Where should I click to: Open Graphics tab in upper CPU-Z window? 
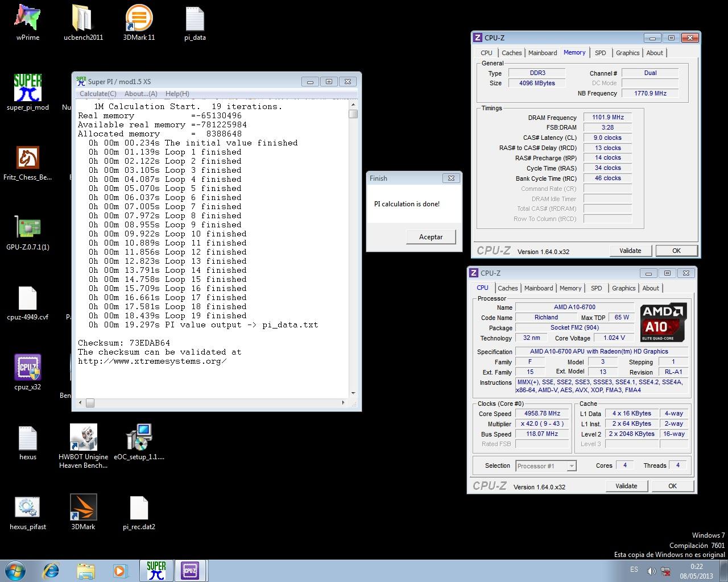[627, 53]
